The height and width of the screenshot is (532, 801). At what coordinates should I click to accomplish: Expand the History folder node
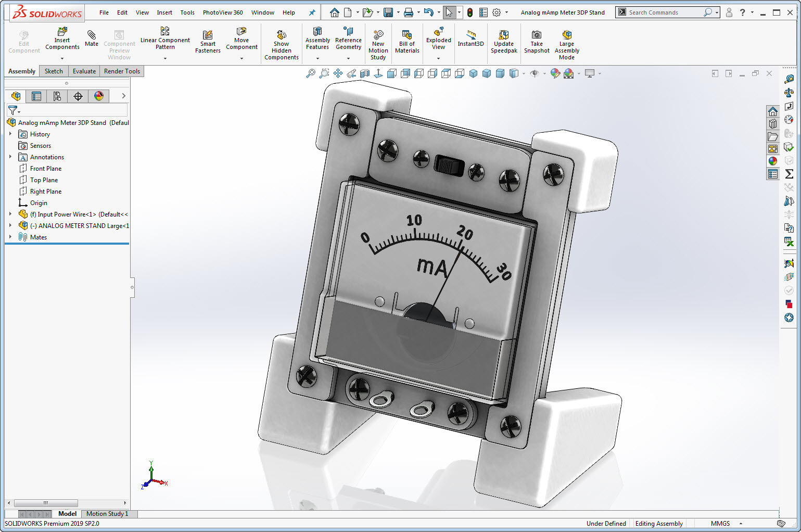pyautogui.click(x=10, y=134)
